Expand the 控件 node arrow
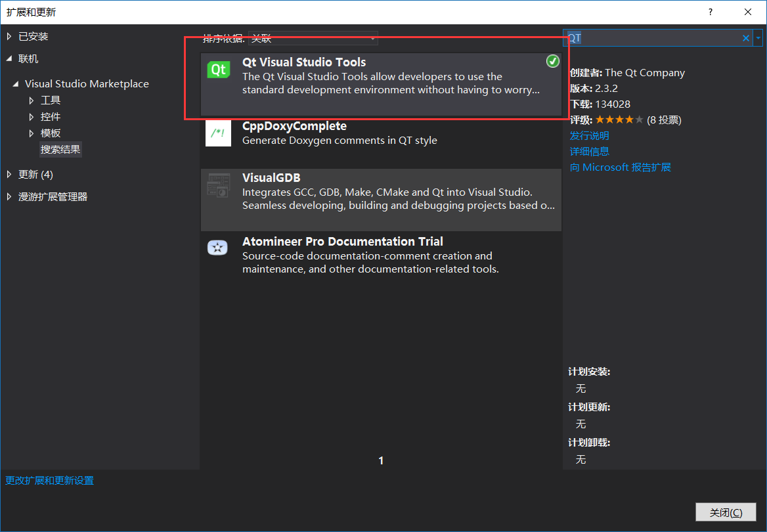The image size is (767, 532). tap(32, 117)
